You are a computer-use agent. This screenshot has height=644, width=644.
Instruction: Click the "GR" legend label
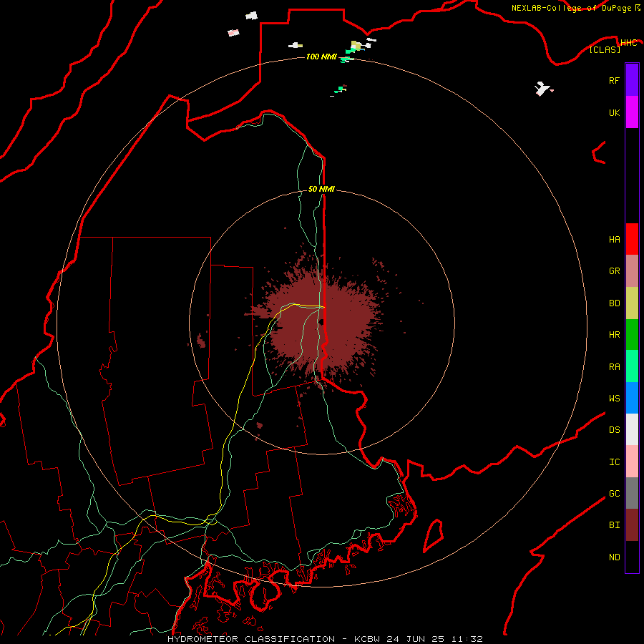click(614, 271)
